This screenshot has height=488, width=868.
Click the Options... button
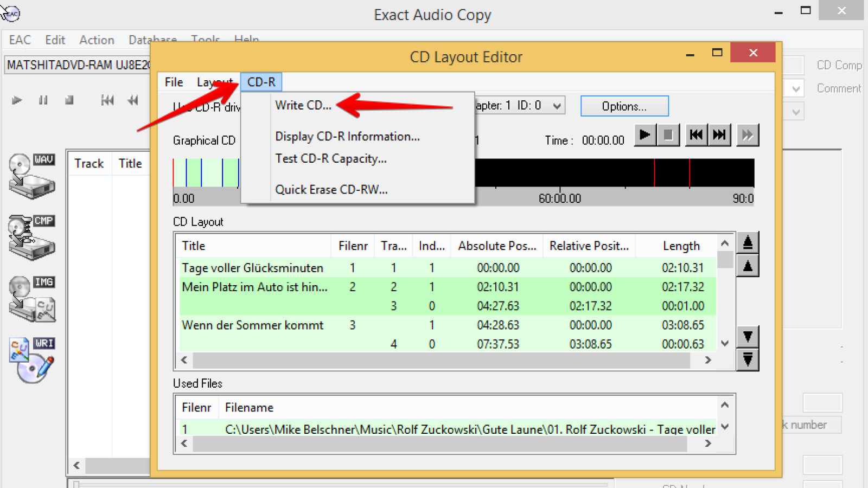[624, 106]
